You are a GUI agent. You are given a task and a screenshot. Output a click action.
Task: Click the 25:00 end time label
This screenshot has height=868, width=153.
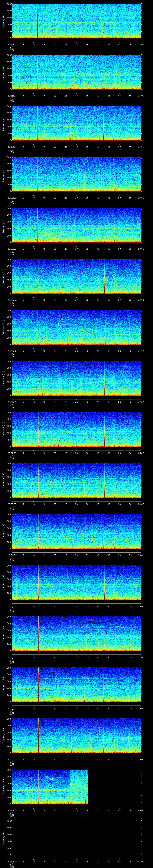[x=141, y=44]
